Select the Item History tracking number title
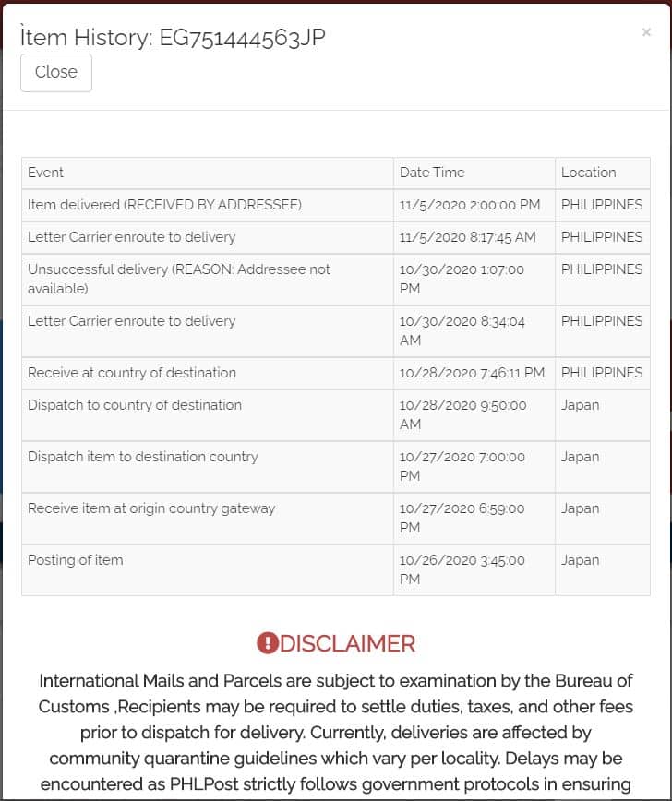Image resolution: width=672 pixels, height=801 pixels. point(173,37)
